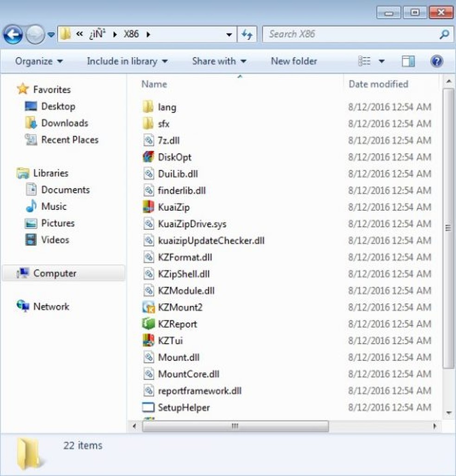Click the horizontal scrollbar right arrow
The width and height of the screenshot is (456, 476).
(x=434, y=426)
